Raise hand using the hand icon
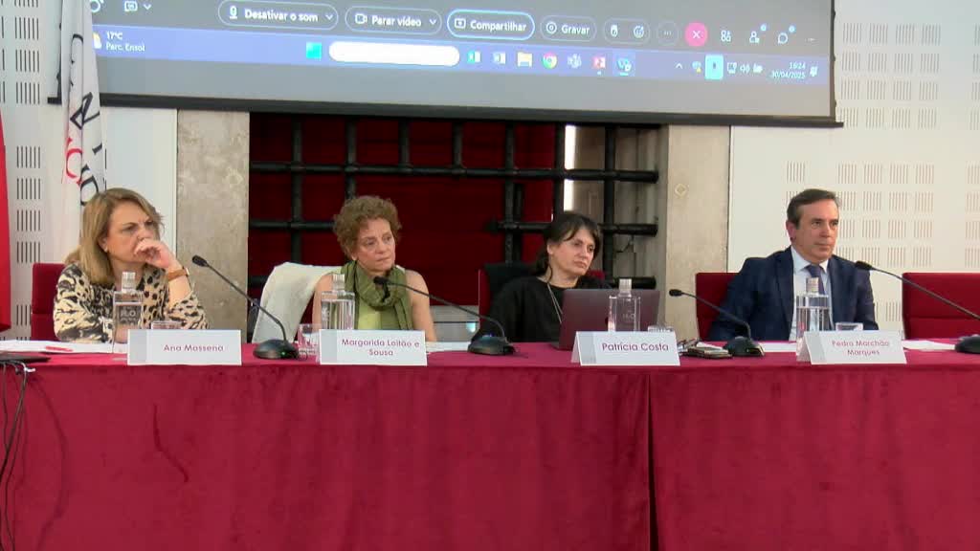Image resolution: width=980 pixels, height=551 pixels. [614, 31]
